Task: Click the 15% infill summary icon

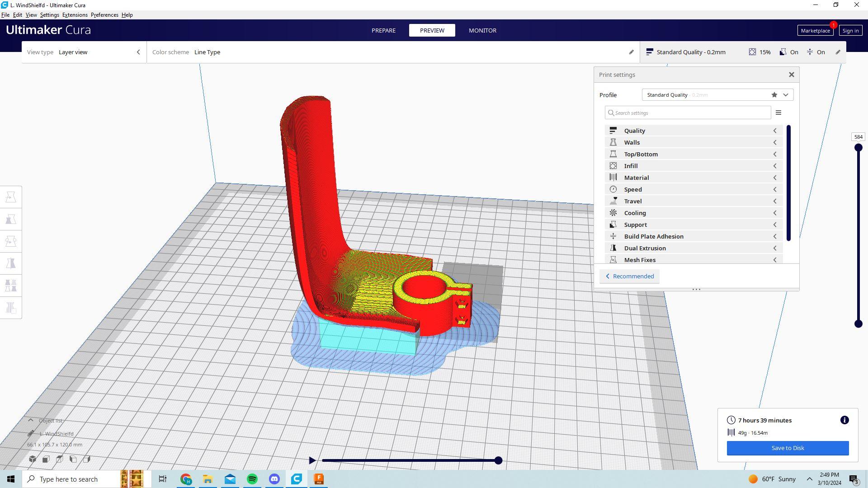Action: point(752,52)
